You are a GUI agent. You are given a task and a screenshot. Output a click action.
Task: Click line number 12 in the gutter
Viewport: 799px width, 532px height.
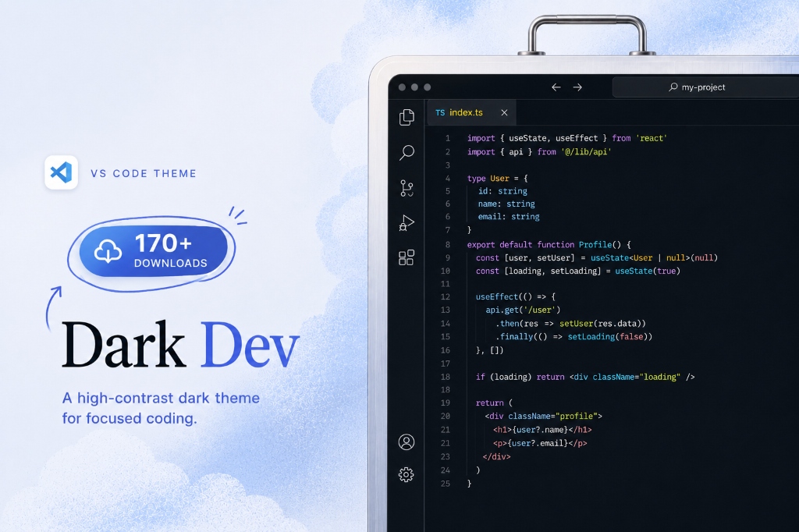tap(446, 296)
